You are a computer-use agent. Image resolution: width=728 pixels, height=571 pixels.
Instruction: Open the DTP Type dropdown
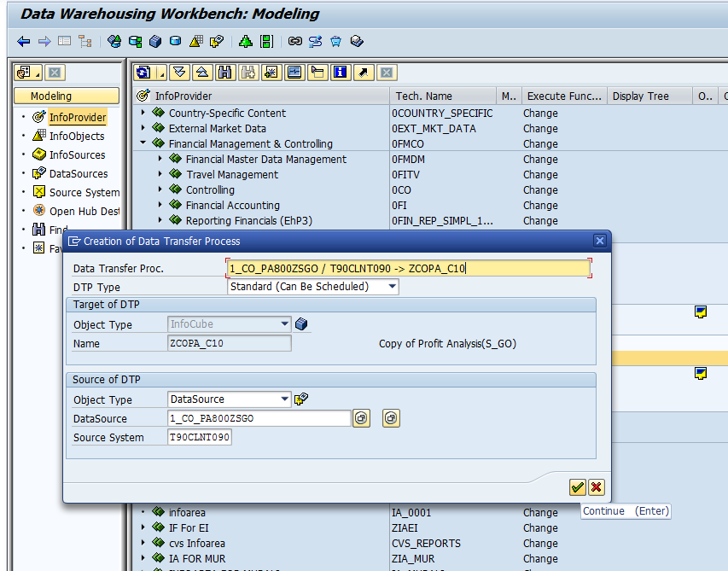point(393,287)
